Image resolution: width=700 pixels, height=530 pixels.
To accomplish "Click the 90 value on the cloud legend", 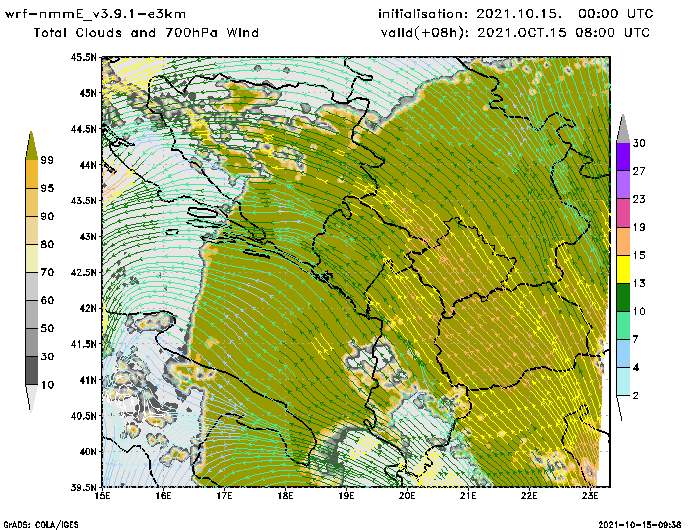I will [x=47, y=216].
